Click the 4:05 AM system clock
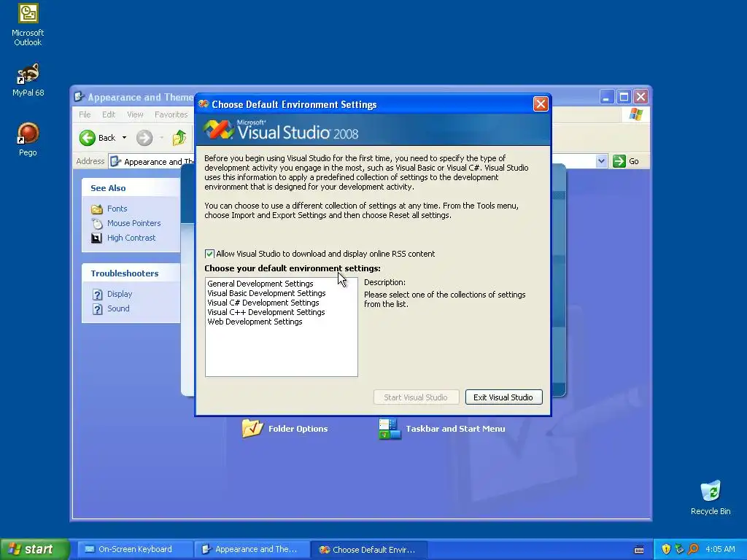Viewport: 747px width, 560px height. coord(720,549)
